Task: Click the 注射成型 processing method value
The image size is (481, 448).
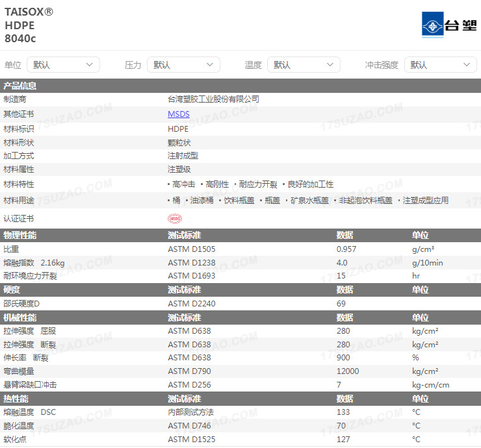Action: pyautogui.click(x=183, y=156)
